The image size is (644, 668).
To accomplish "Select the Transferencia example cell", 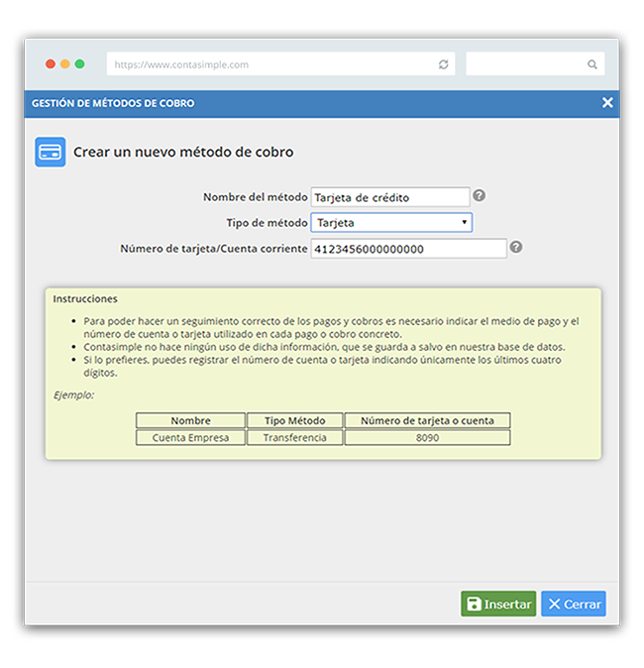I will point(294,437).
